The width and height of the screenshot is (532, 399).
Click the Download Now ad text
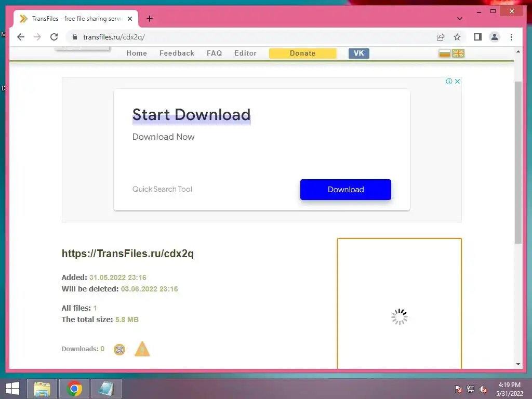[x=164, y=137]
